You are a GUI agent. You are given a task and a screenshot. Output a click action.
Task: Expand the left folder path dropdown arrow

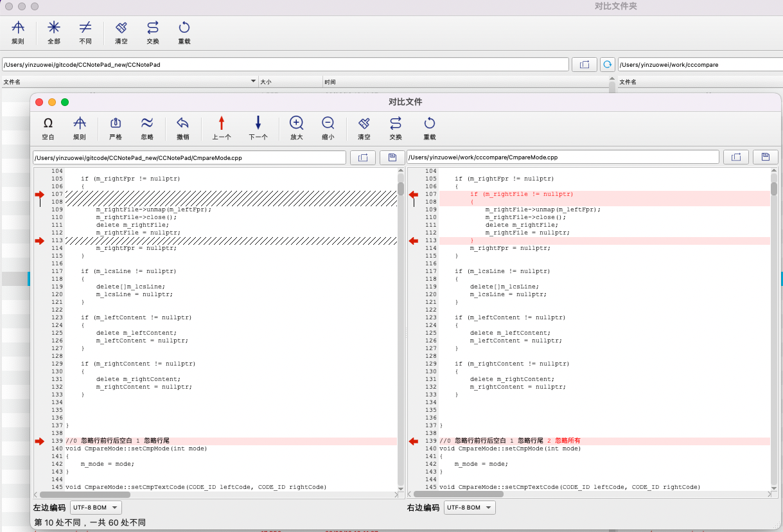[x=253, y=82]
